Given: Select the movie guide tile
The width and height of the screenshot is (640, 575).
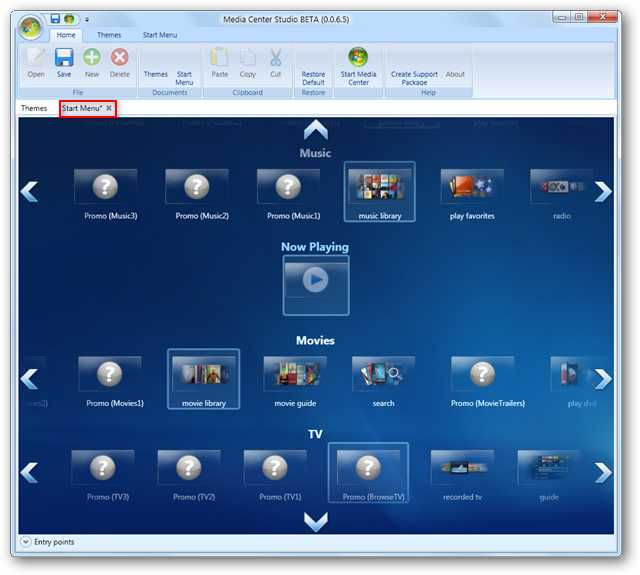Looking at the screenshot, I should click(x=295, y=382).
